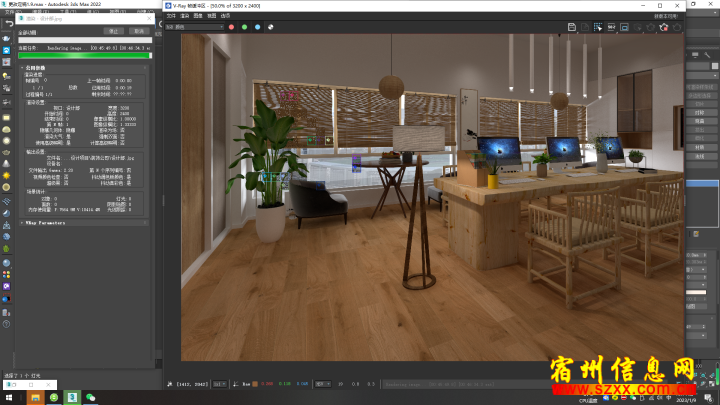Screen dimensions: 720x405
Task: Open Windows Start menu
Action: pos(9,398)
